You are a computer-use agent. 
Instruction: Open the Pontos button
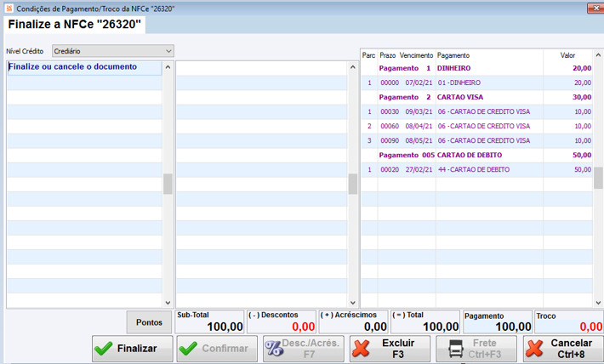pyautogui.click(x=149, y=322)
